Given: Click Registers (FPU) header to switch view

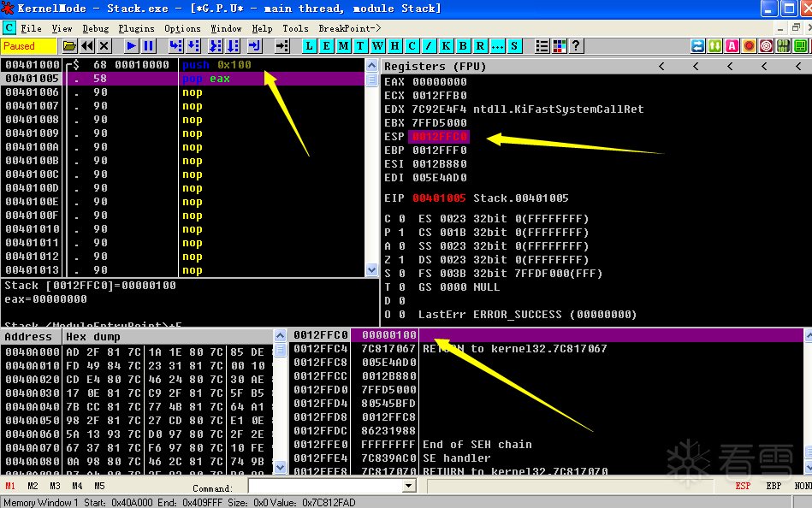Looking at the screenshot, I should [436, 67].
